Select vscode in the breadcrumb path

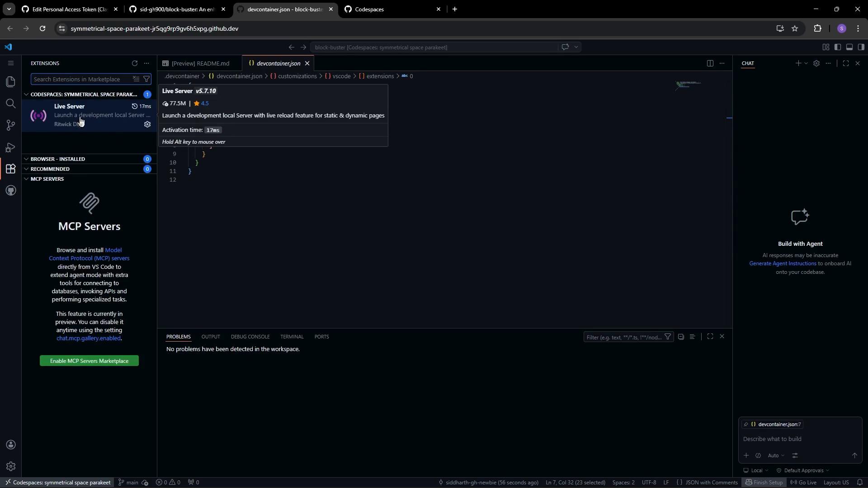coord(341,76)
